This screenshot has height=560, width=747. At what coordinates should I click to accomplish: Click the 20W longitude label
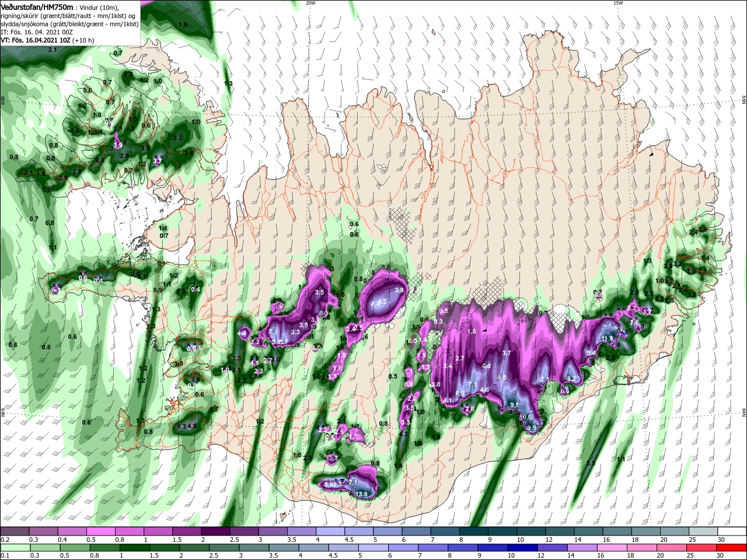coord(310,3)
